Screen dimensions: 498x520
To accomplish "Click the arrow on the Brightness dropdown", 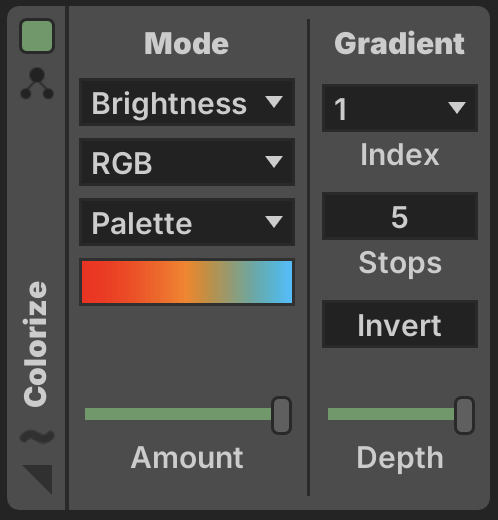I will (x=274, y=102).
